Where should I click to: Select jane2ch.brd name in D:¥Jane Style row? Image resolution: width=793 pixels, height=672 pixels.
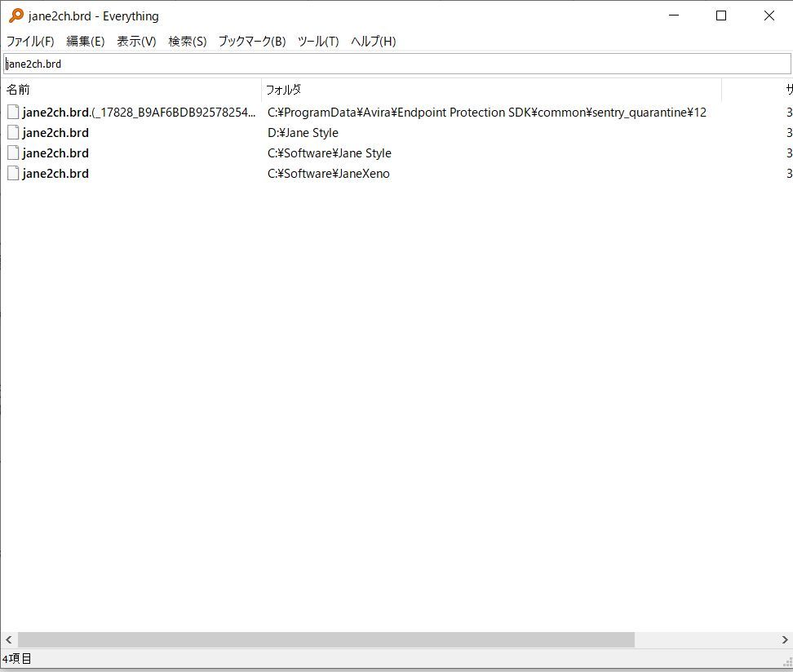coord(55,132)
